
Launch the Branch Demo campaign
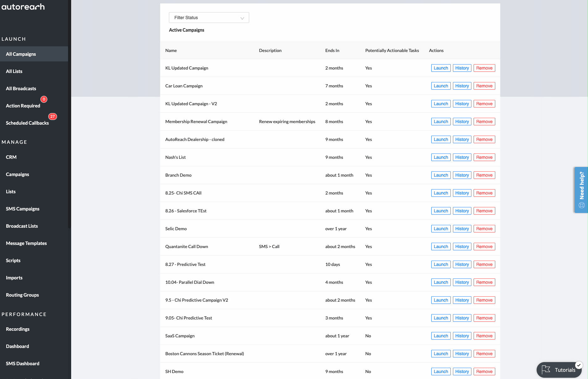coord(440,175)
